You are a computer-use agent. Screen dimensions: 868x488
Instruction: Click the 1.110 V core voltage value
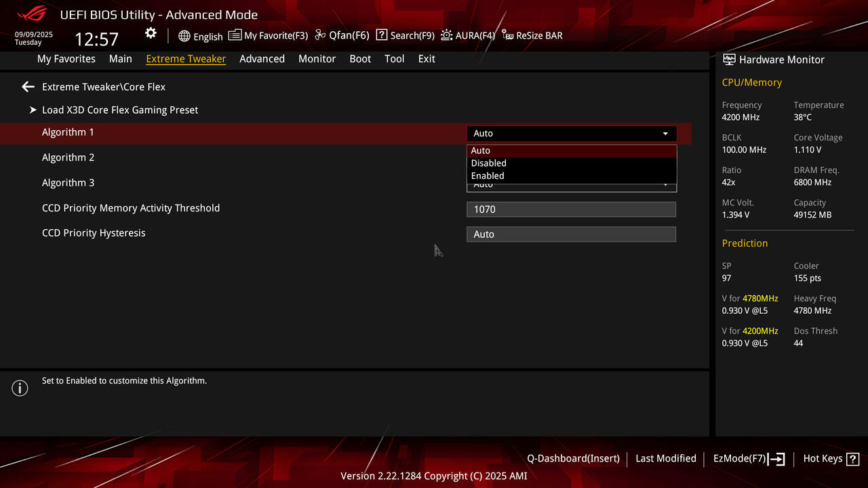[808, 150]
